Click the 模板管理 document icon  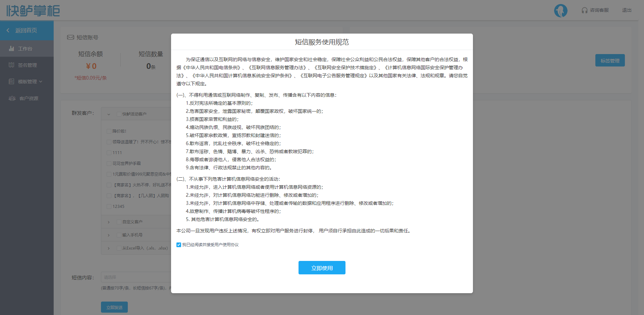pyautogui.click(x=11, y=82)
